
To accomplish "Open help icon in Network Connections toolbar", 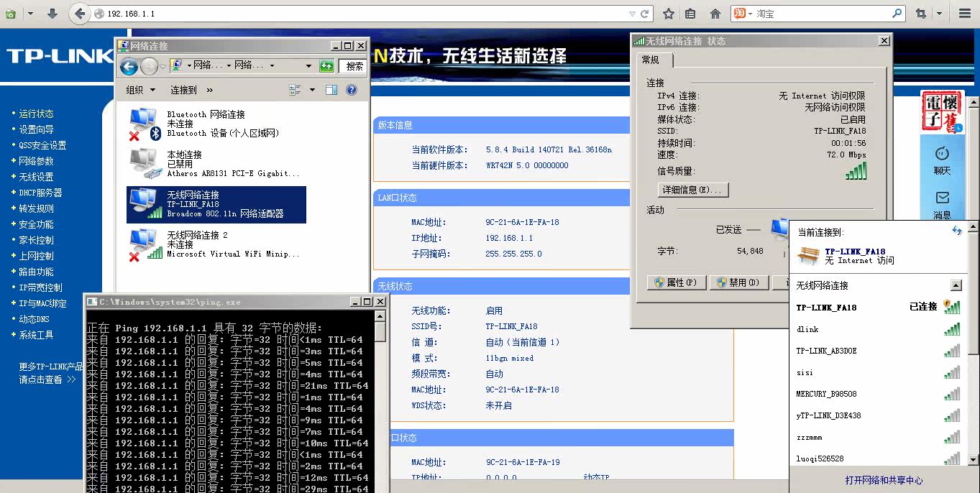I will 352,90.
